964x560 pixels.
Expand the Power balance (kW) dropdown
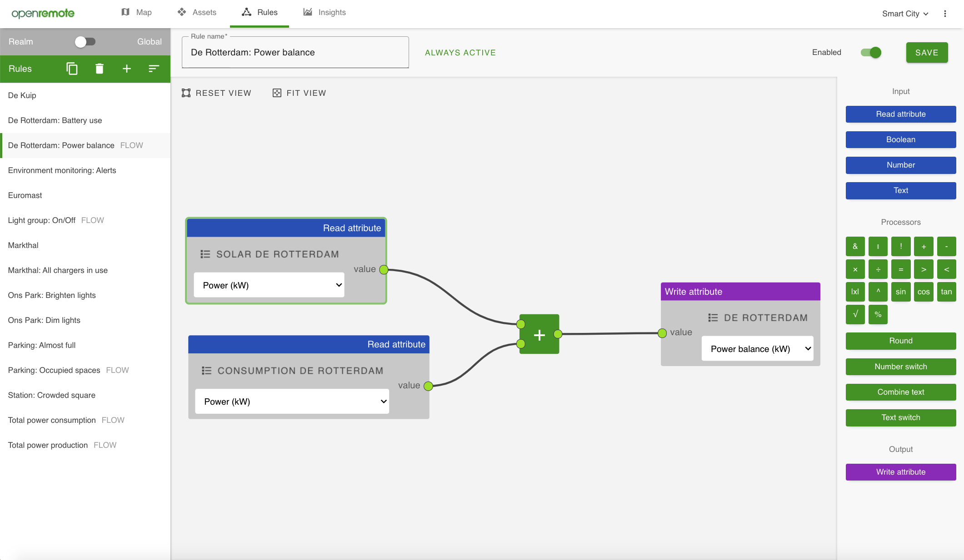click(757, 349)
